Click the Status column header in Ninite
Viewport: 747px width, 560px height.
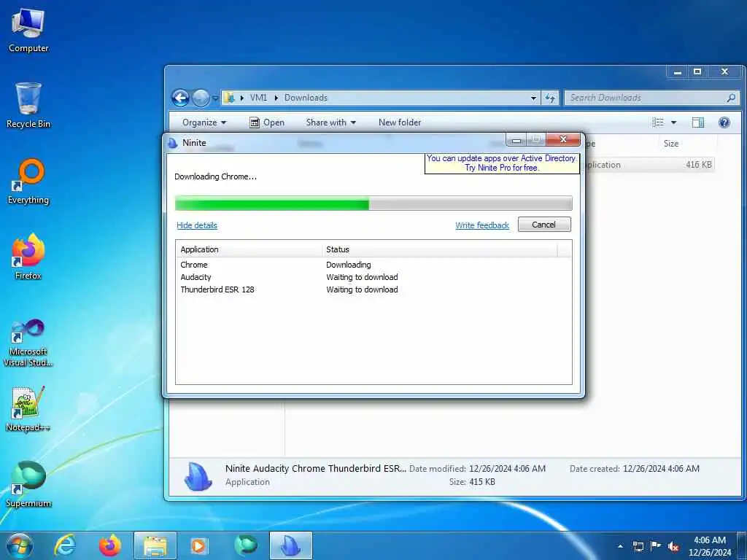tap(440, 249)
